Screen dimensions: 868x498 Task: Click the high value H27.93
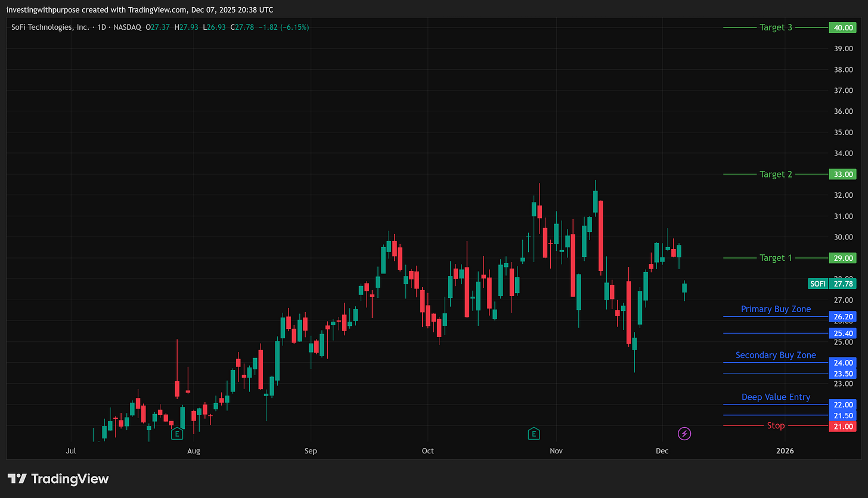tap(185, 27)
